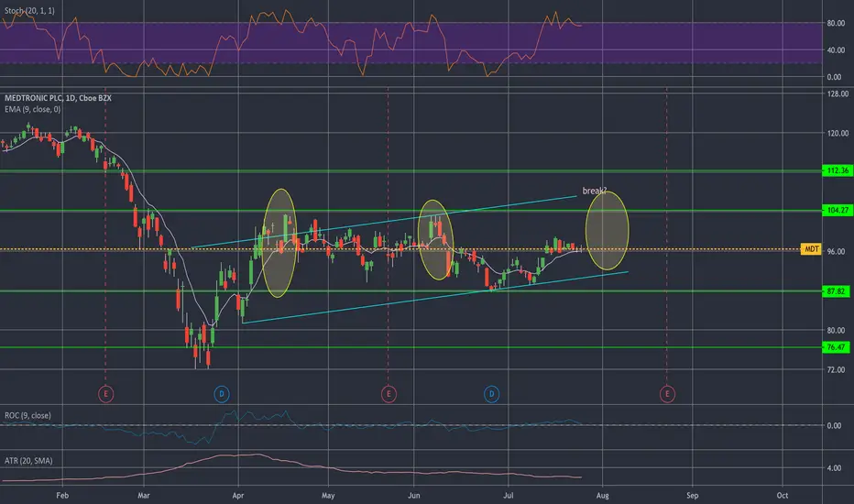Select the 76.47 green price label
The image size is (854, 504).
point(837,347)
